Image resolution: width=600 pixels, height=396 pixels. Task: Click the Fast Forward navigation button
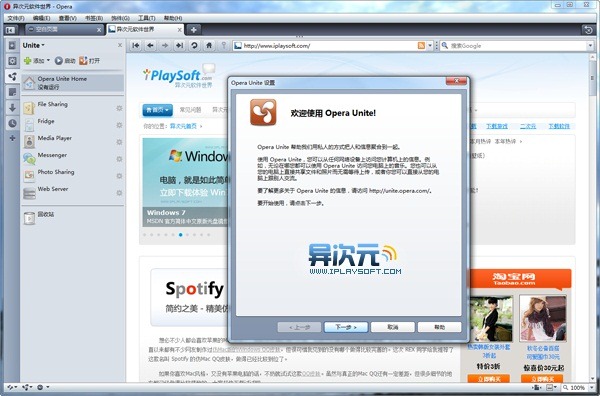tap(179, 46)
